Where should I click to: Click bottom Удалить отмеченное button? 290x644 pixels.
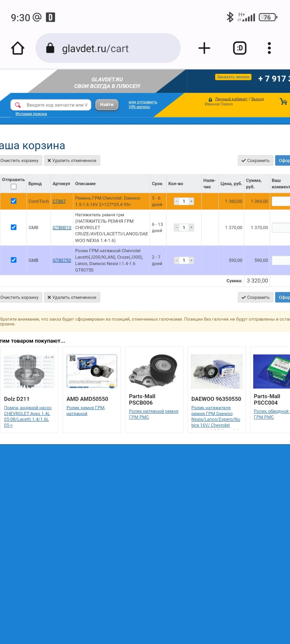pyautogui.click(x=72, y=298)
